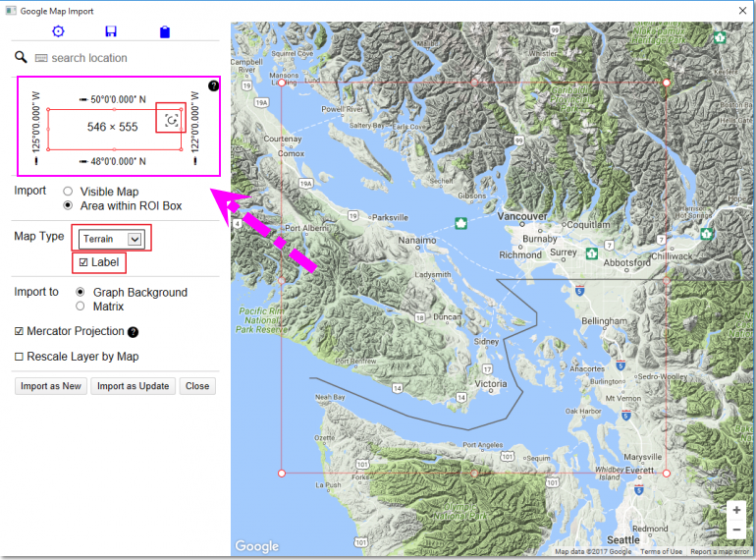Click the top-right ROI corner handle on map
The height and width of the screenshot is (560, 756).
[x=667, y=84]
